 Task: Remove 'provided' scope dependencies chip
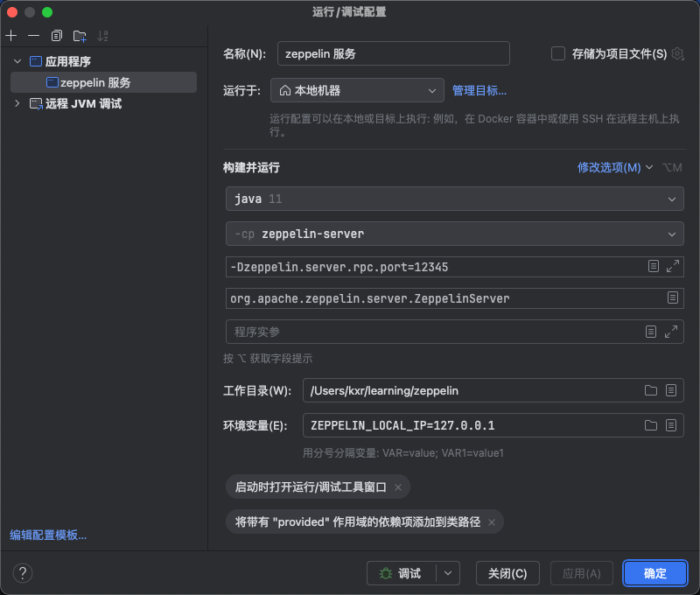coord(492,522)
